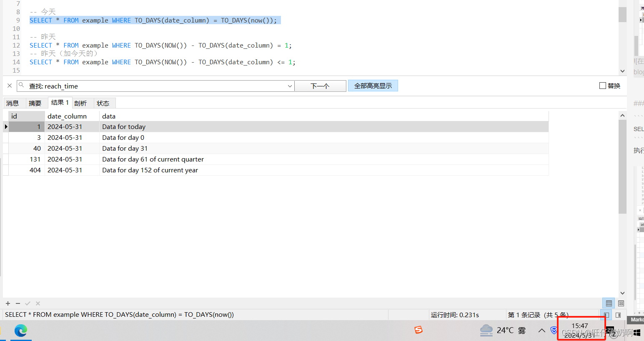644x341 pixels.
Task: Switch to form view icon
Action: (621, 303)
